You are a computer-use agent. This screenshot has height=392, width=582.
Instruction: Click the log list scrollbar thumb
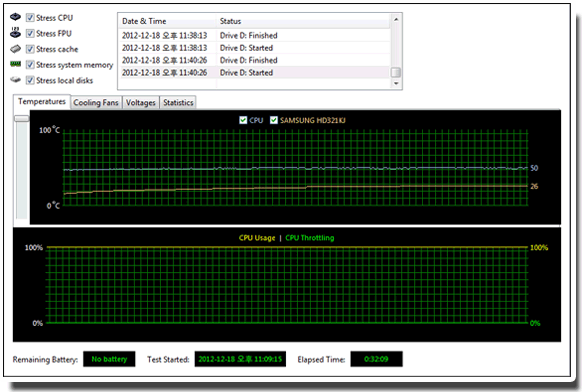396,72
